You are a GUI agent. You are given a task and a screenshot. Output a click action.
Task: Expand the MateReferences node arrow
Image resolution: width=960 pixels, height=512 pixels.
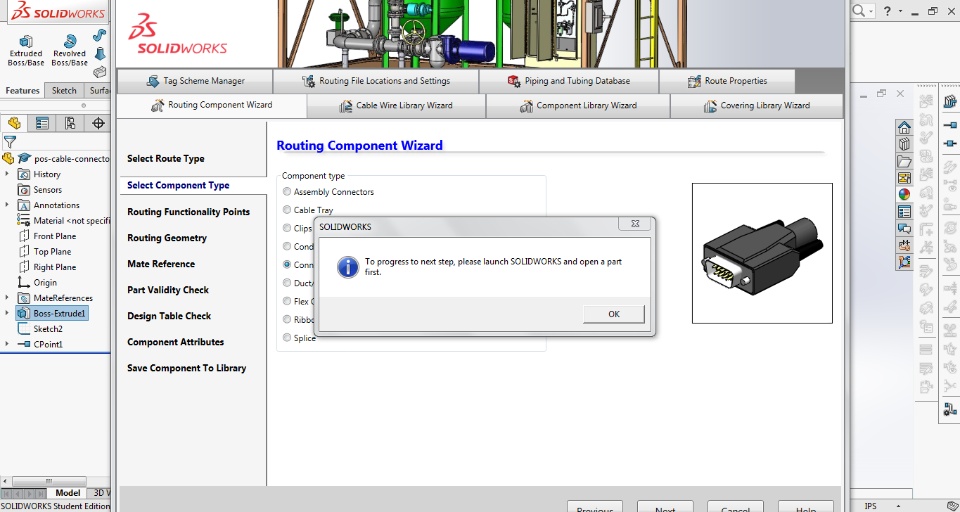(x=7, y=298)
